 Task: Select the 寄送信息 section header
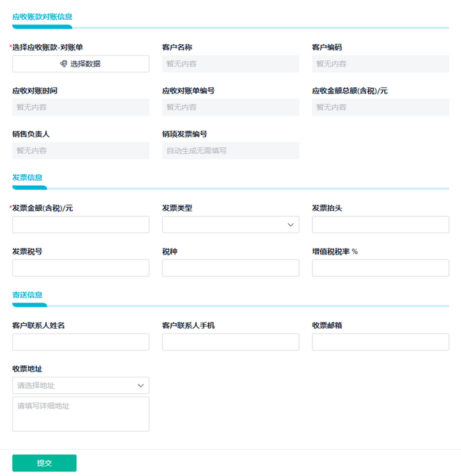point(28,295)
